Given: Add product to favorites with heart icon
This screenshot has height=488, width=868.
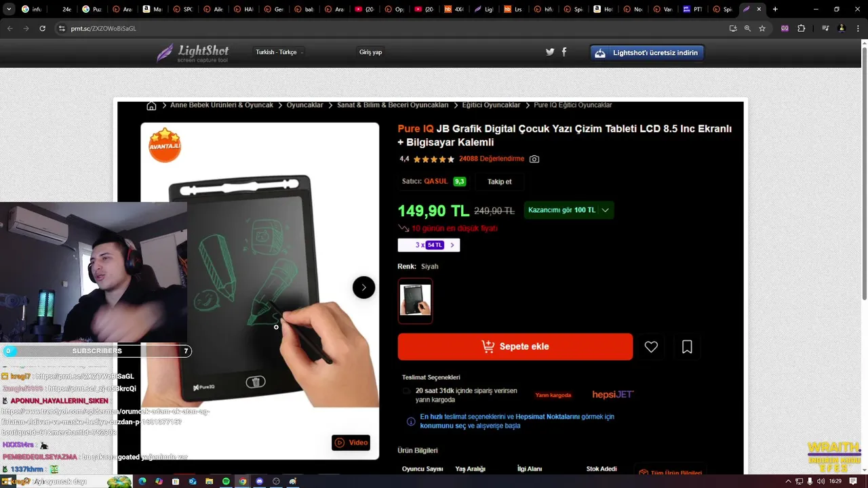Looking at the screenshot, I should 651,346.
